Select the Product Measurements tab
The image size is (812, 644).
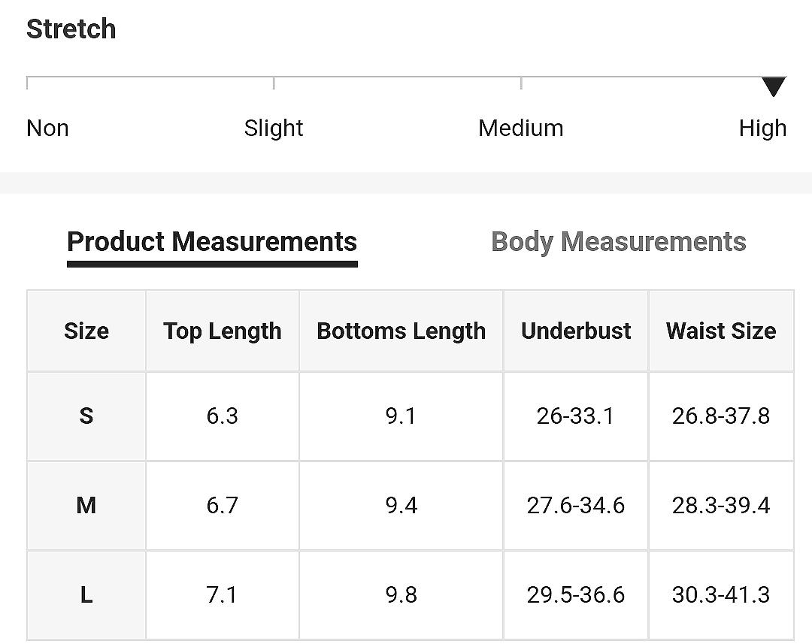[x=212, y=242]
